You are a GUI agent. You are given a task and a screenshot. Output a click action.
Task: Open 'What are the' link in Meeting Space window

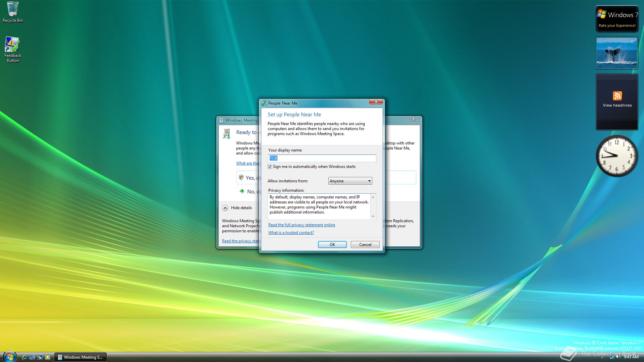(247, 163)
